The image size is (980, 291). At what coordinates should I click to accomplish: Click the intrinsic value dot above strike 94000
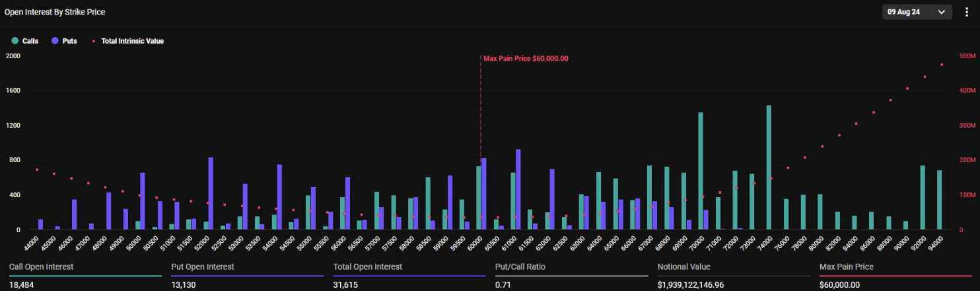coord(942,65)
